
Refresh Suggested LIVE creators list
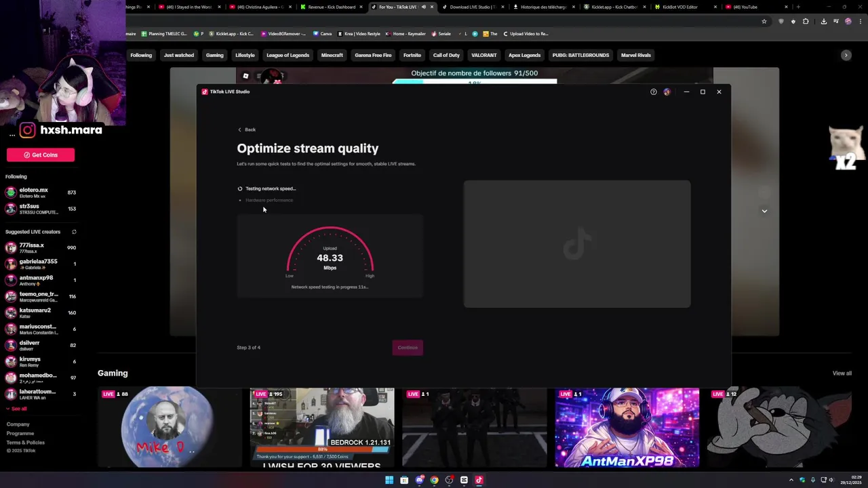74,232
